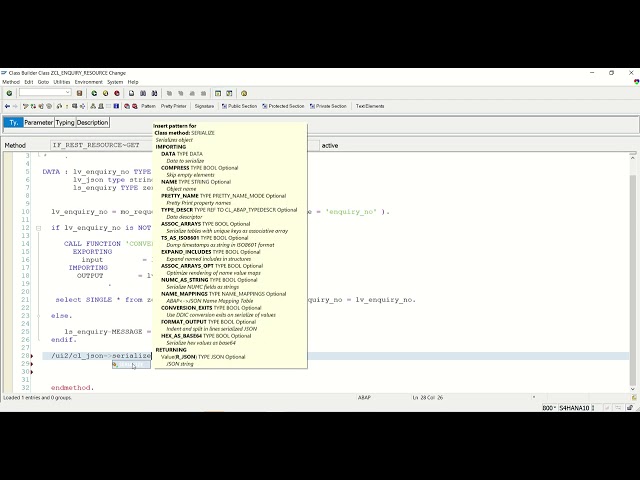Click the Set/Delete External Breakpoint icon
This screenshot has height=480, width=640.
pos(135,106)
